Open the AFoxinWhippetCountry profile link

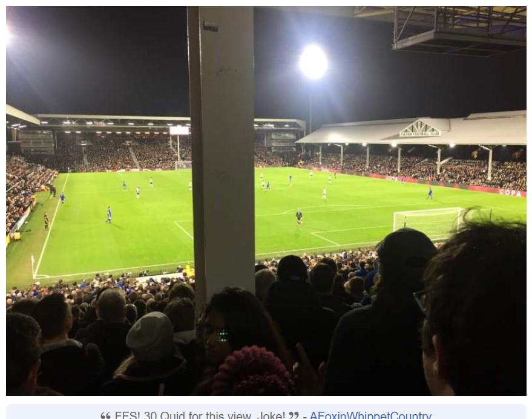pyautogui.click(x=370, y=415)
